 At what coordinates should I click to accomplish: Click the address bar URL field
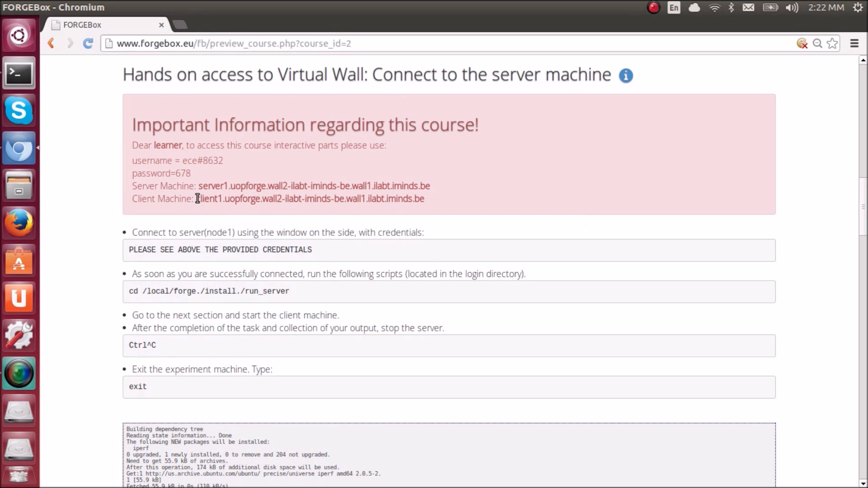[434, 43]
